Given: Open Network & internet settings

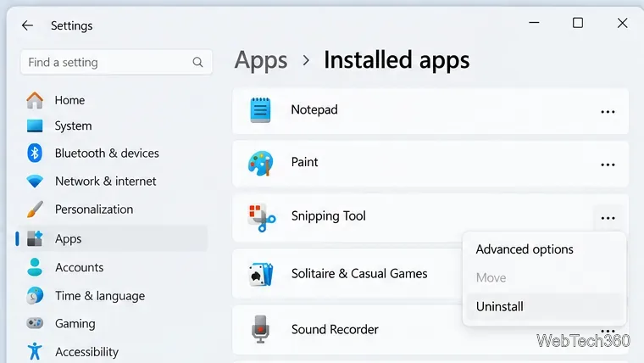Looking at the screenshot, I should pyautogui.click(x=106, y=181).
